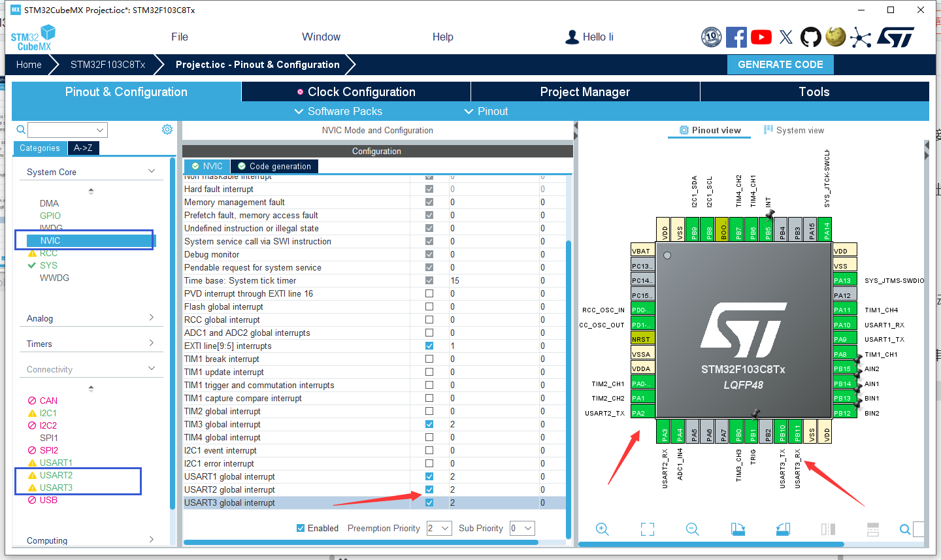Open the STM32 CubeMX home logo
The width and height of the screenshot is (941, 560).
pos(33,38)
